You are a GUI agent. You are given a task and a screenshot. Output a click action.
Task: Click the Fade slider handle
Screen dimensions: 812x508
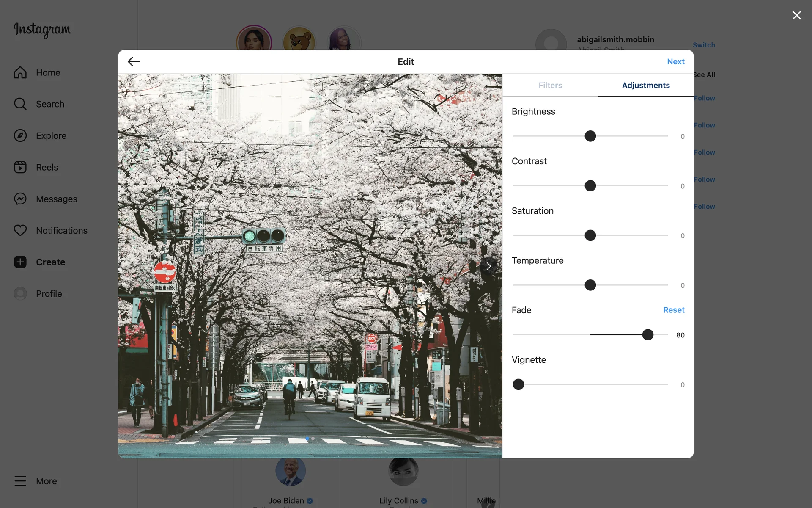[x=647, y=335]
